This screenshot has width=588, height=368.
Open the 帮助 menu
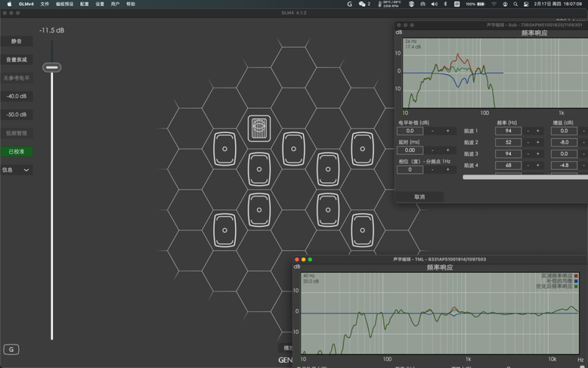(x=131, y=4)
